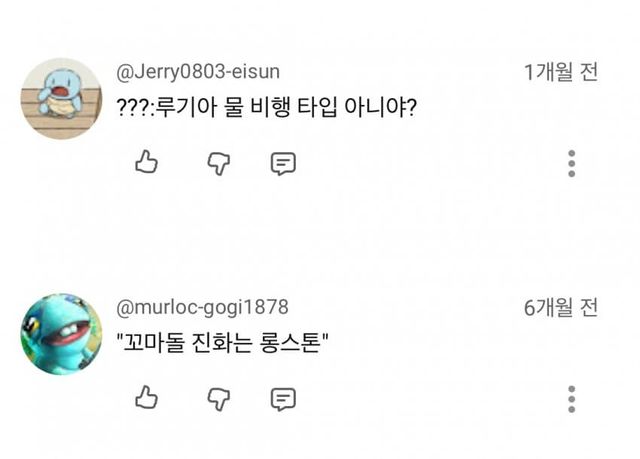Like the comment by murloc-gogi1878
The width and height of the screenshot is (640, 459).
point(147,398)
